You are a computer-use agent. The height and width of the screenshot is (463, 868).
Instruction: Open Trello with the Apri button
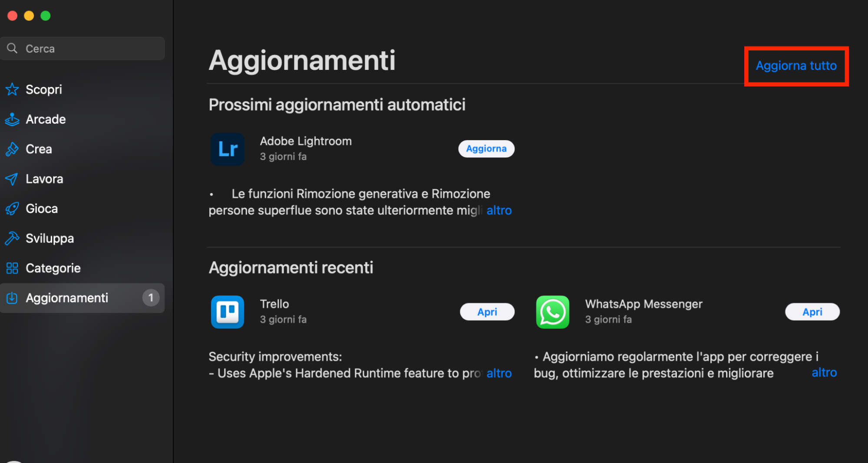pyautogui.click(x=487, y=312)
